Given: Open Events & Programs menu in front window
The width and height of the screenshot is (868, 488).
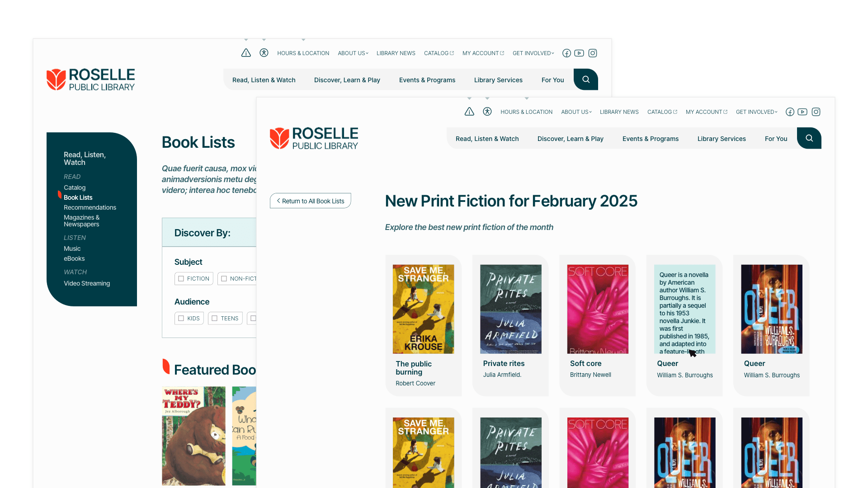Looking at the screenshot, I should tap(650, 139).
